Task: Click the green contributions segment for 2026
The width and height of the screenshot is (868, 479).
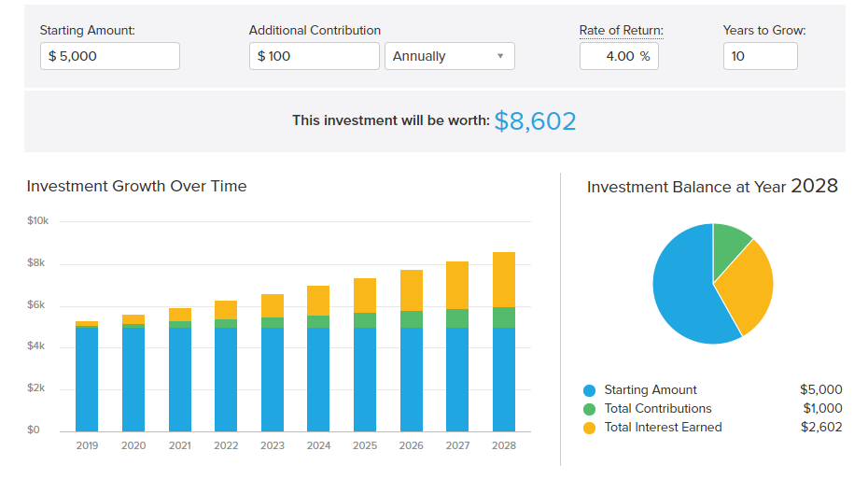Action: click(412, 319)
